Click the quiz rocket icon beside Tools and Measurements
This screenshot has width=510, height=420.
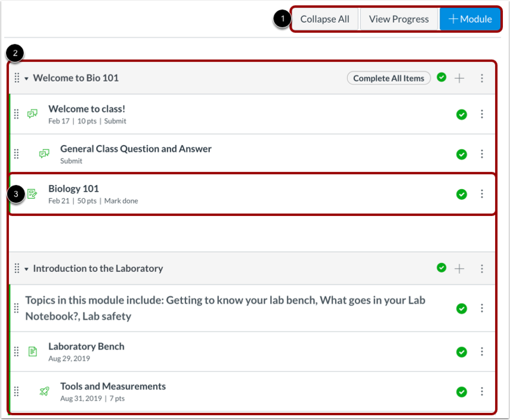pos(44,391)
